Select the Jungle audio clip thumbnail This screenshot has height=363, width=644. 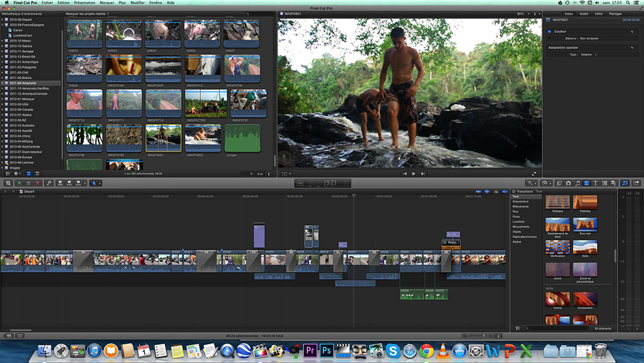click(242, 138)
